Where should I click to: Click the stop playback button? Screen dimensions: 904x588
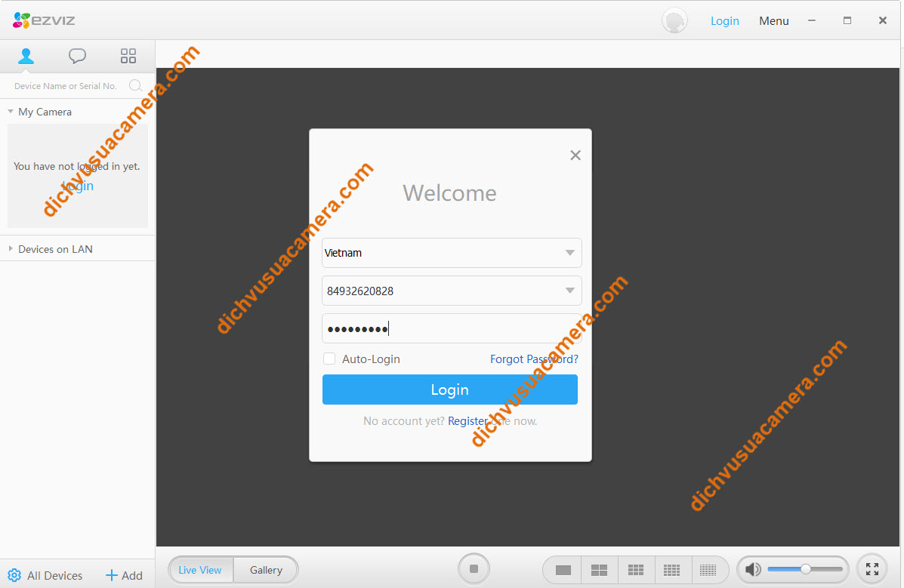(474, 569)
